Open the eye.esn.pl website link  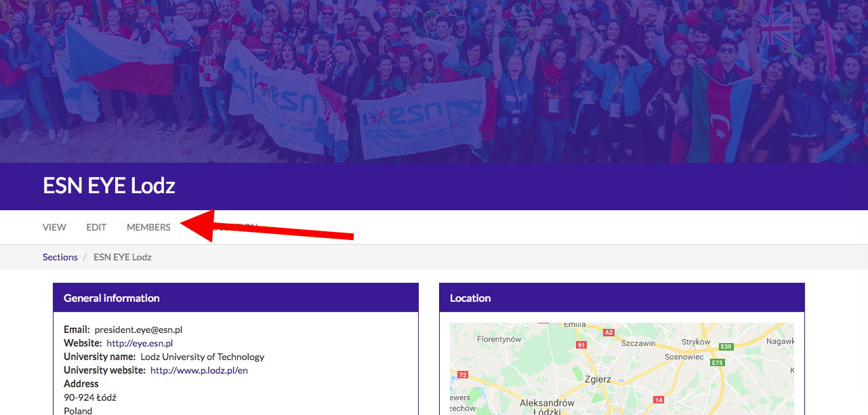(140, 343)
